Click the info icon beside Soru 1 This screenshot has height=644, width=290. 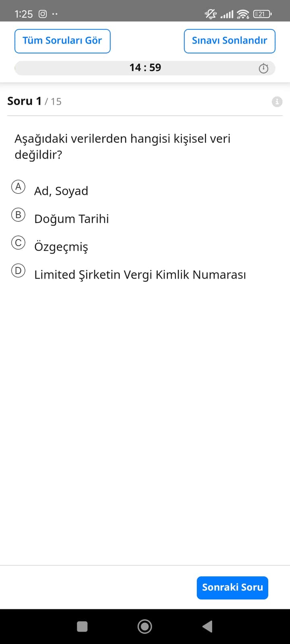tap(277, 101)
